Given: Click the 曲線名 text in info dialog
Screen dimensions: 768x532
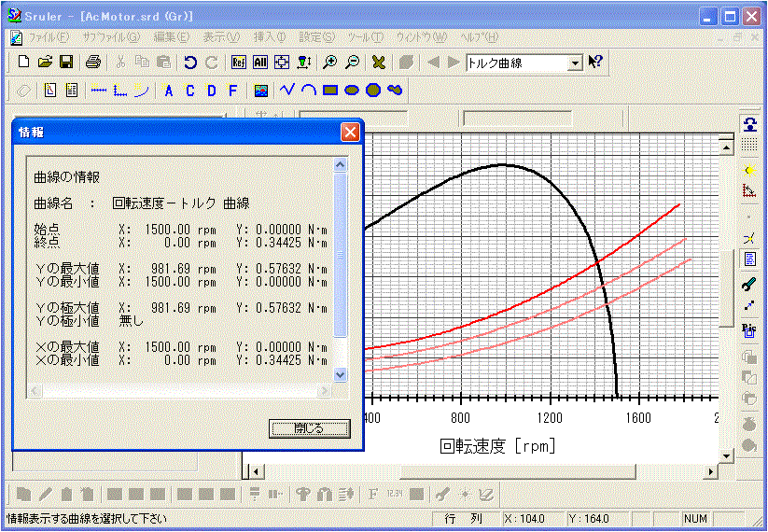Looking at the screenshot, I should pyautogui.click(x=53, y=203).
